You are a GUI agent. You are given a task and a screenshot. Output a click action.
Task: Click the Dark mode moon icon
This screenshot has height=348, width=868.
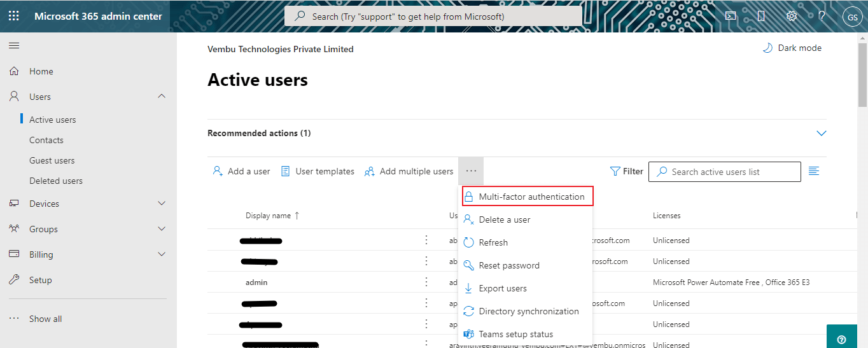coord(767,48)
